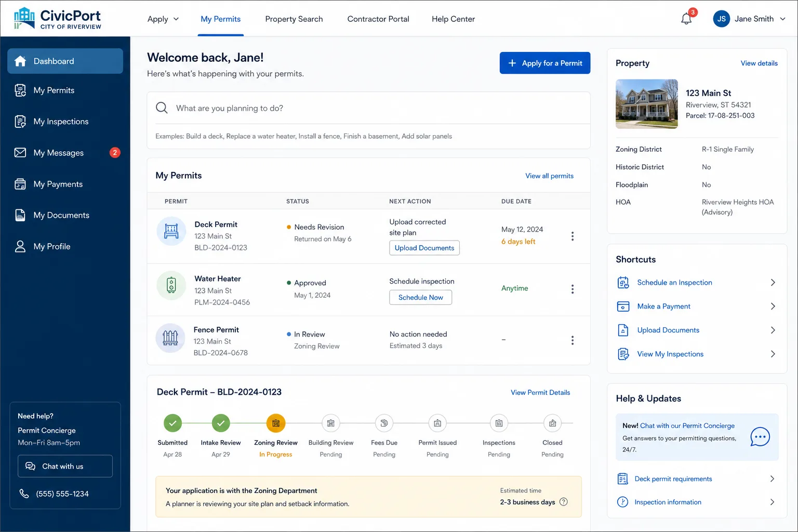
Task: Click the My Documents file icon
Action: pos(20,215)
